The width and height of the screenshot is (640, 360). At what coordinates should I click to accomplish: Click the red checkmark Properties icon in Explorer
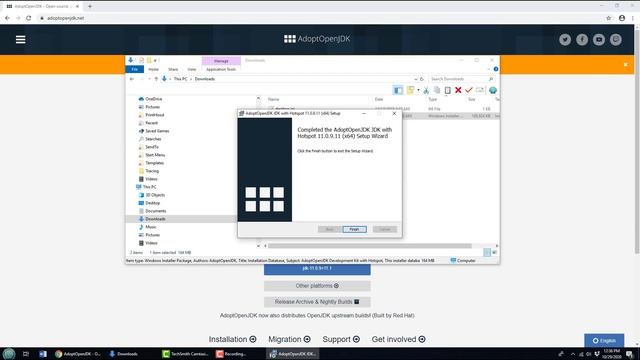tap(469, 90)
